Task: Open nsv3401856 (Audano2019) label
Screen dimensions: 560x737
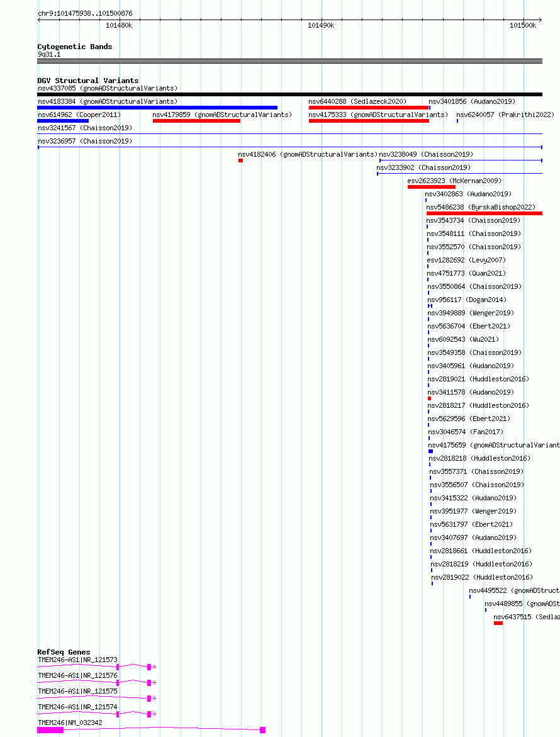Action: tap(472, 101)
